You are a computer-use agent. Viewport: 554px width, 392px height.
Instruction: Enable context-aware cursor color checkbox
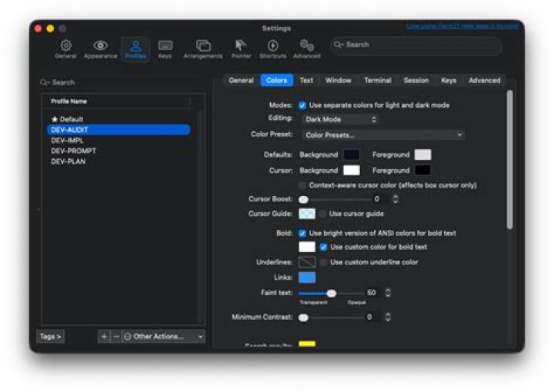(302, 185)
